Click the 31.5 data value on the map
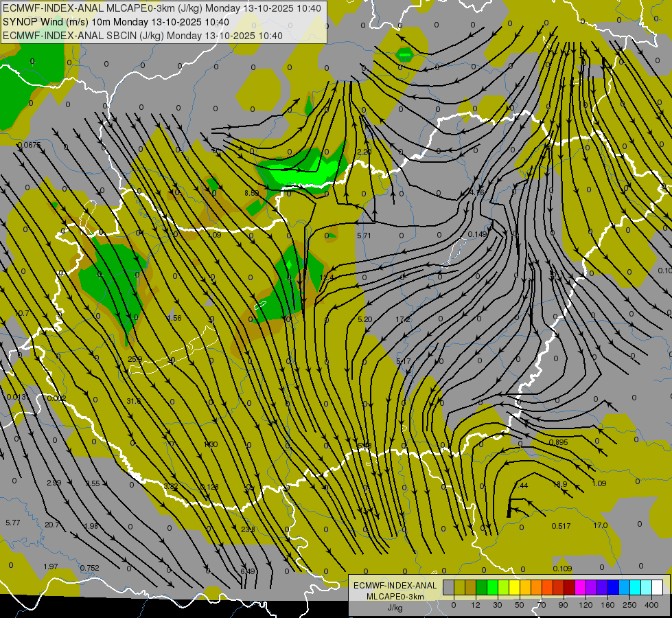Screen dimensions: 672x618 [x=133, y=401]
